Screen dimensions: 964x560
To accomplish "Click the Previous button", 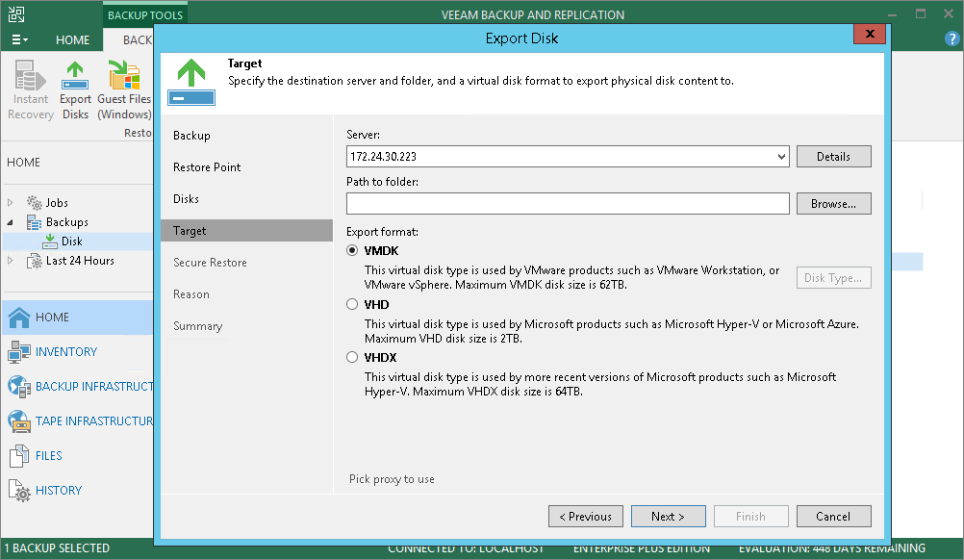I will 585,517.
